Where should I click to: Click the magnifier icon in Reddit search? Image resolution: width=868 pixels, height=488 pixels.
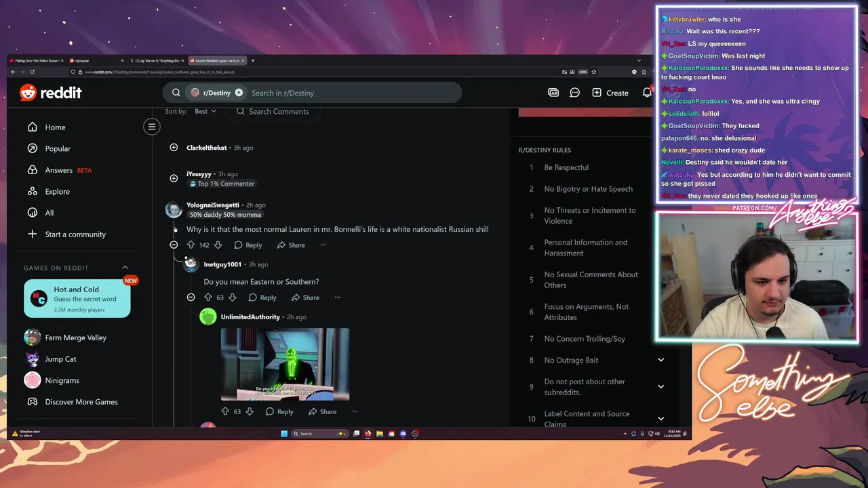(176, 93)
